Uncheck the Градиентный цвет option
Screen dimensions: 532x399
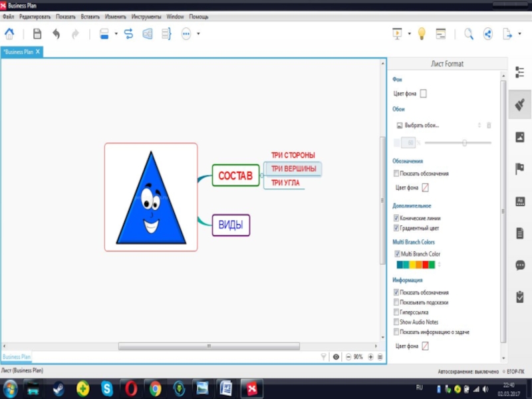tap(396, 228)
